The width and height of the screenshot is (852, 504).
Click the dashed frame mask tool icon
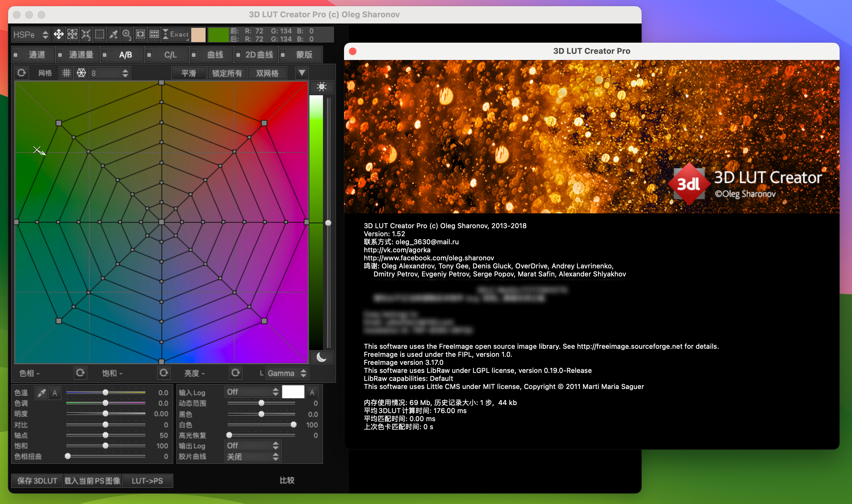click(x=140, y=34)
